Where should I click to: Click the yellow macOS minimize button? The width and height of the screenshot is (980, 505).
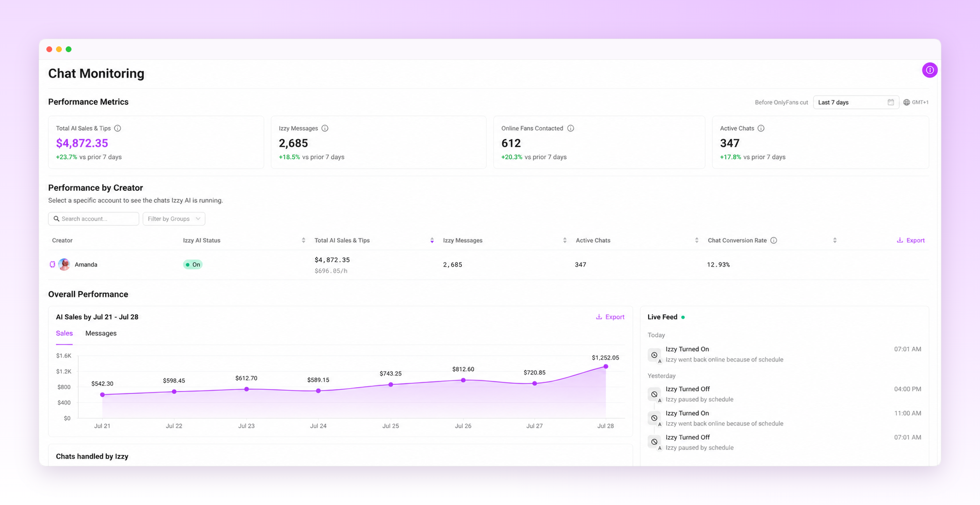(59, 49)
